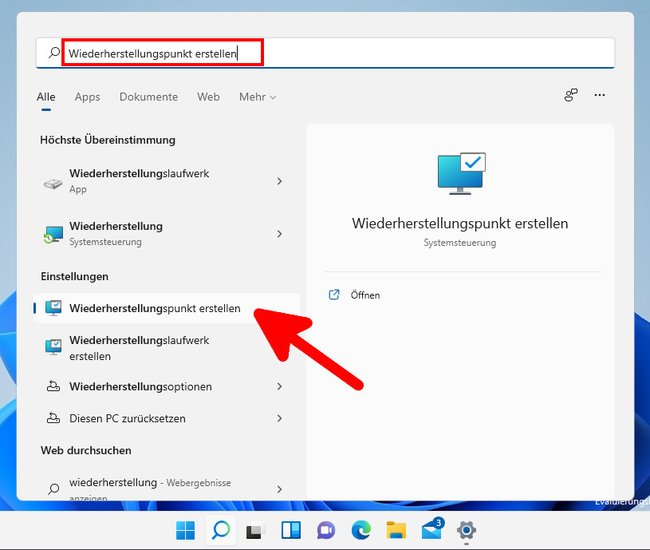This screenshot has width=650, height=550.
Task: Click the Wiederherstellungsoptionen icon
Action: pyautogui.click(x=53, y=386)
